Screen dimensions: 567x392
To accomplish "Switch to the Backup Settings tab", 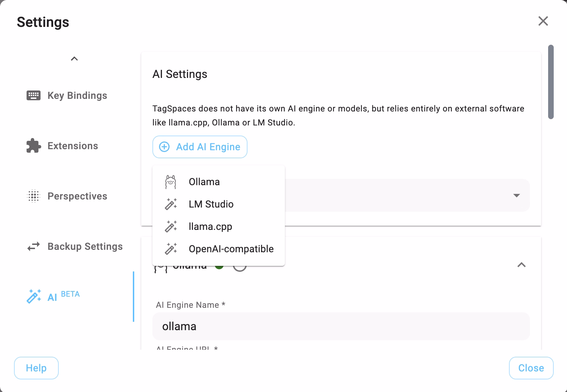I will [x=74, y=246].
